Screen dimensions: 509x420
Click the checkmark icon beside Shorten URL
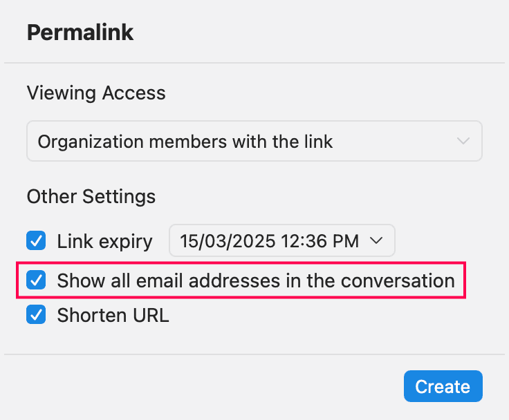click(36, 316)
